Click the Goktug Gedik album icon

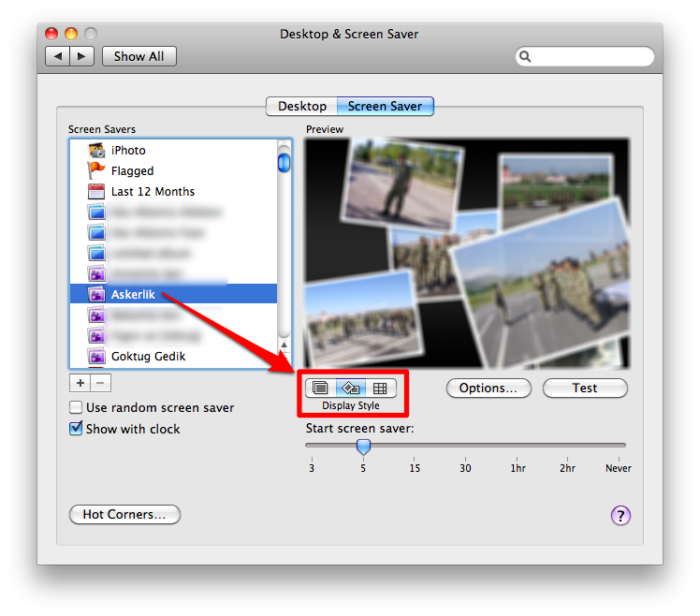coord(96,356)
